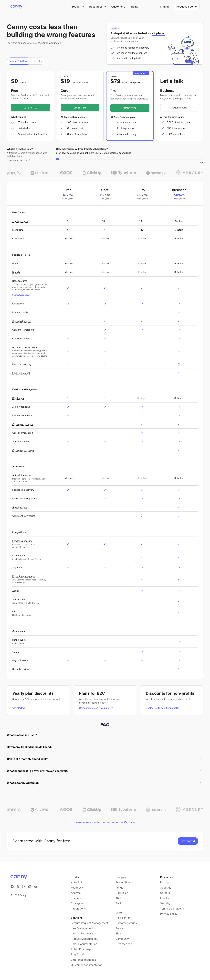Click Start Trial on the Pro plan
210x980 pixels.
click(x=130, y=108)
